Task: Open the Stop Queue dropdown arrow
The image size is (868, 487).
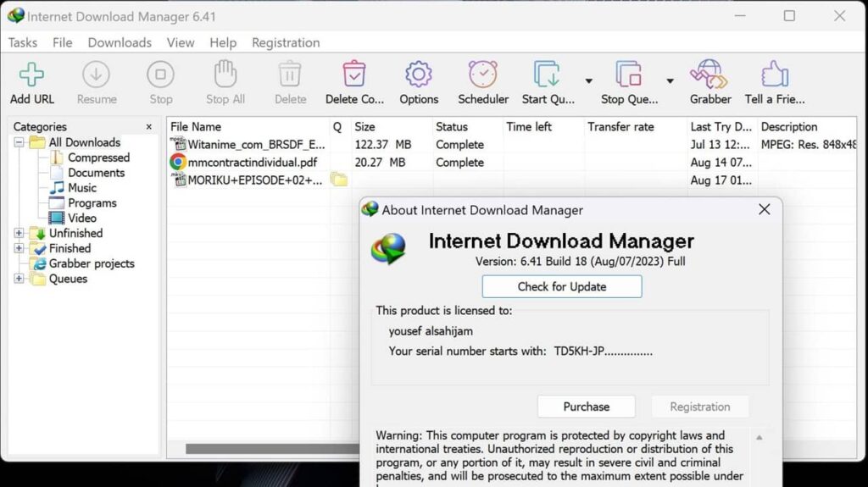Action: click(670, 80)
